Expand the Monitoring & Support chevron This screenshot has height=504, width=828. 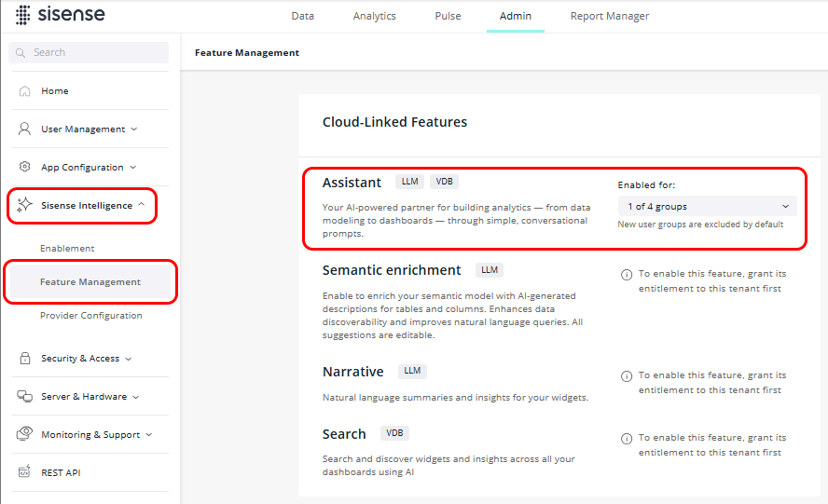[x=149, y=434]
